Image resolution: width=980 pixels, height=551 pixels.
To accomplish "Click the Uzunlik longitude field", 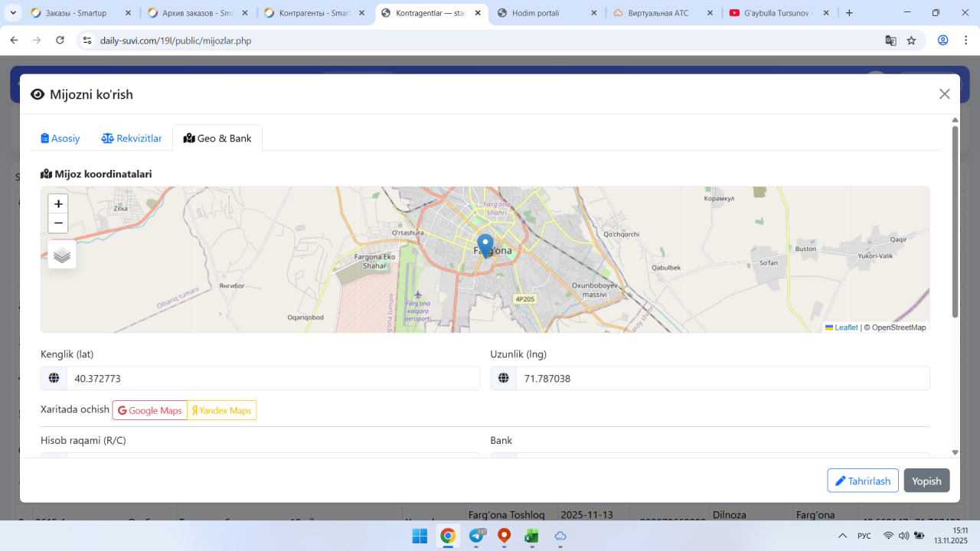I will pos(722,379).
